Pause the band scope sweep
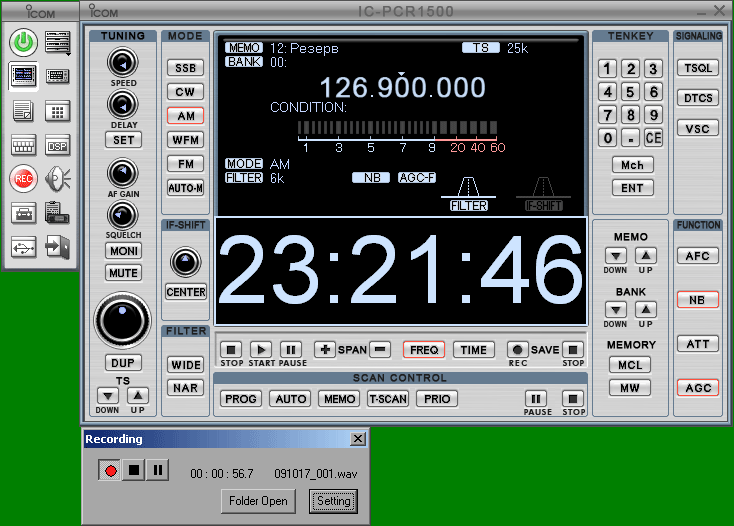 pyautogui.click(x=291, y=350)
